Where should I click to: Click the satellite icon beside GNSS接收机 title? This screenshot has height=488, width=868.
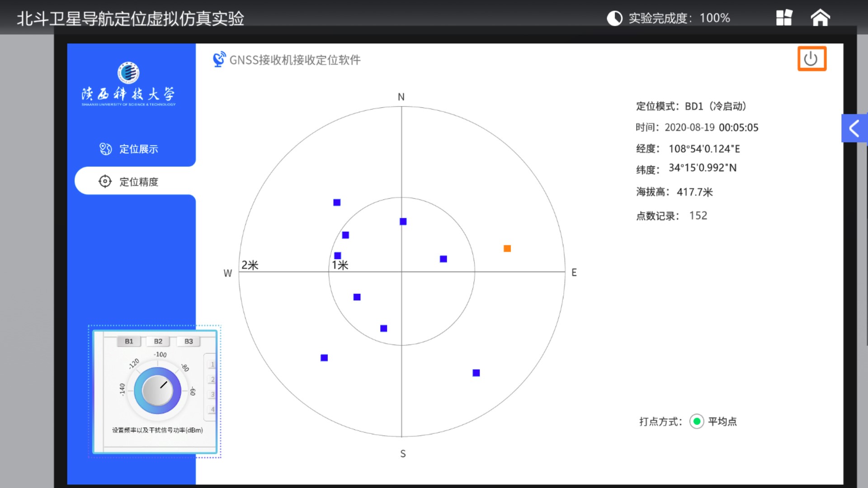(x=219, y=59)
